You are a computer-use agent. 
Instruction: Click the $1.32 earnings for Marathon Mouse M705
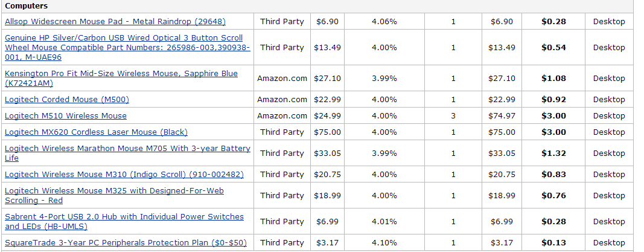click(553, 153)
